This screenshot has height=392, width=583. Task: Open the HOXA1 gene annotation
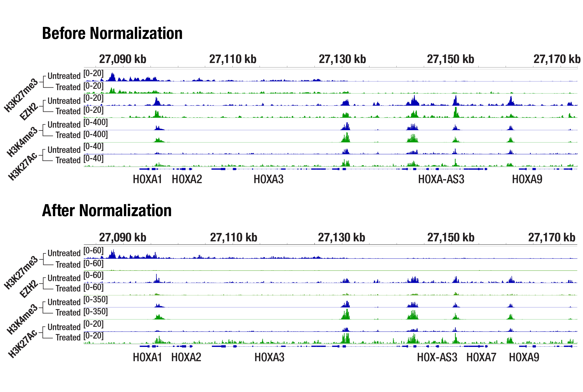[147, 179]
